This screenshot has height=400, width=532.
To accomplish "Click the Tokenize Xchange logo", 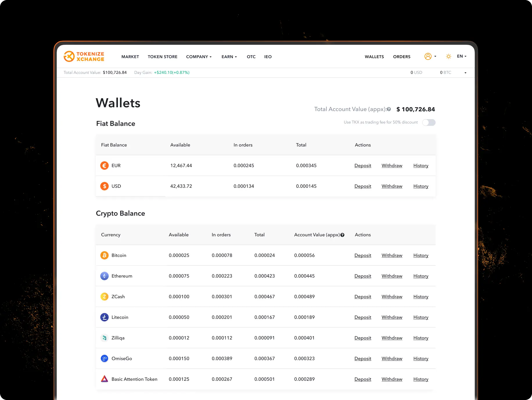I will point(84,56).
